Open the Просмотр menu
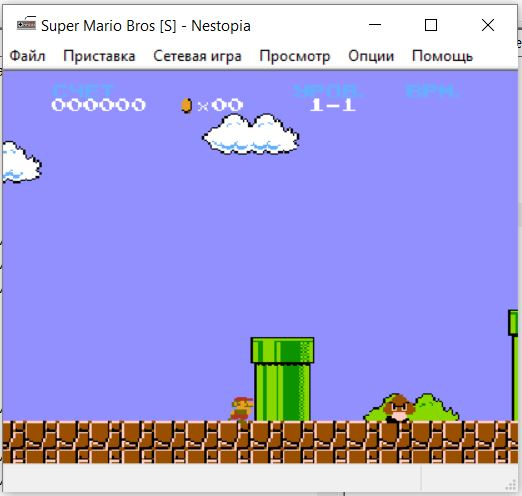Image resolution: width=522 pixels, height=496 pixels. point(295,56)
